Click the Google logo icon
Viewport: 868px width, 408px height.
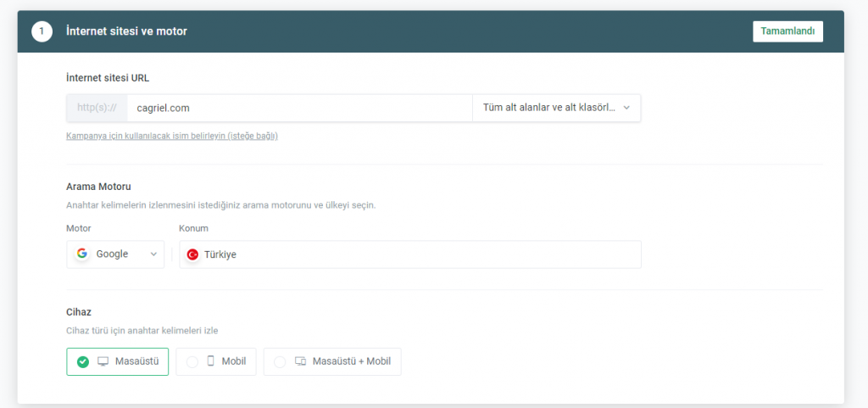pos(82,254)
